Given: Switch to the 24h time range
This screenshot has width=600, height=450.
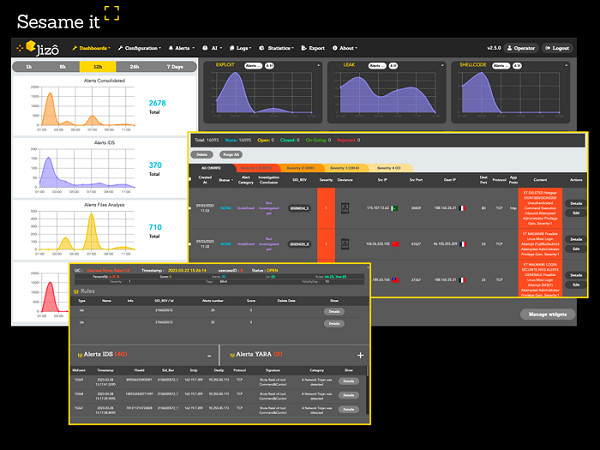Looking at the screenshot, I should (x=134, y=66).
